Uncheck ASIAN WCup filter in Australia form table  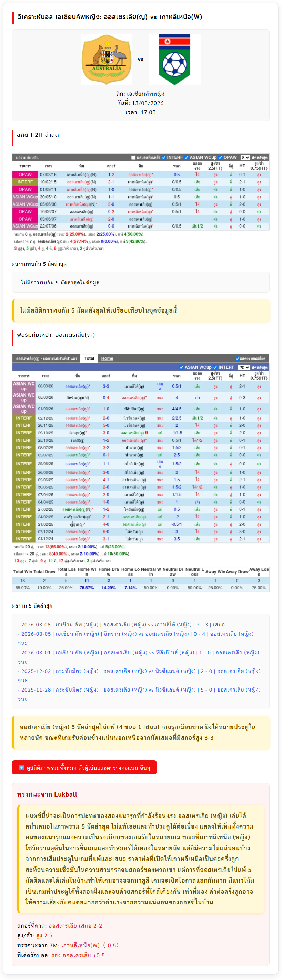tap(181, 368)
